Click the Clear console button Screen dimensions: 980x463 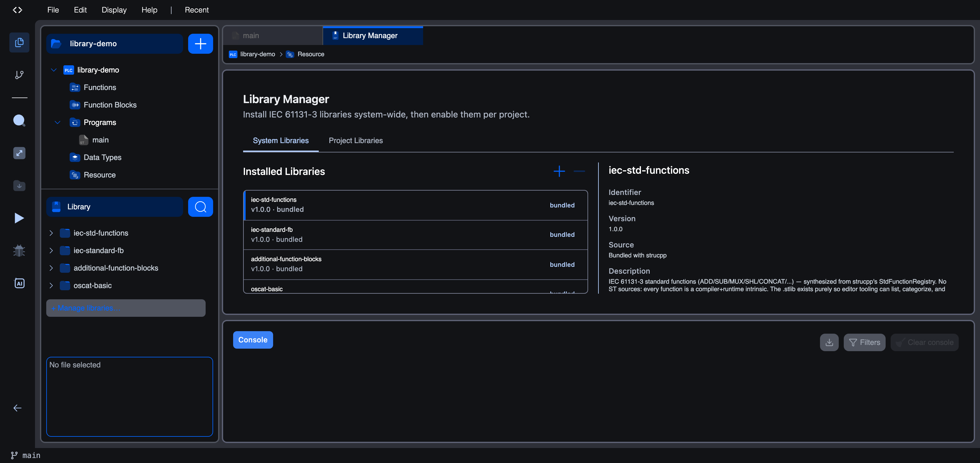924,342
